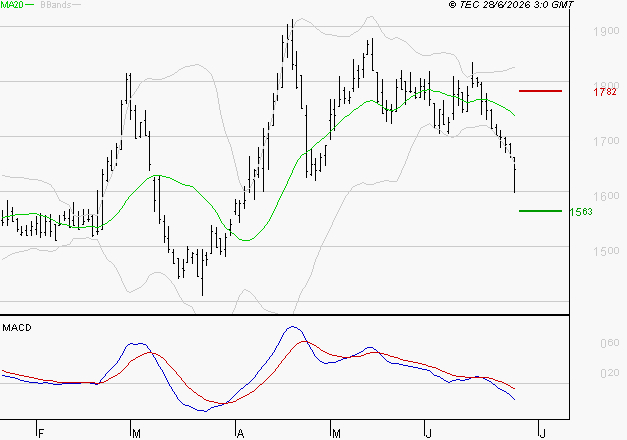Click the last J month marker (July)
This screenshot has height=440, width=627.
[542, 434]
